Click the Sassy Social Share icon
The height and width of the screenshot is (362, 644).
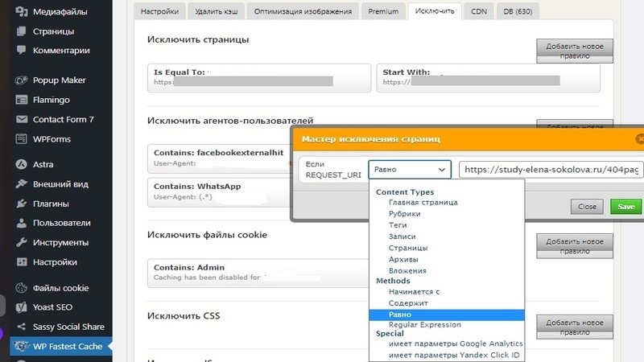pos(22,327)
